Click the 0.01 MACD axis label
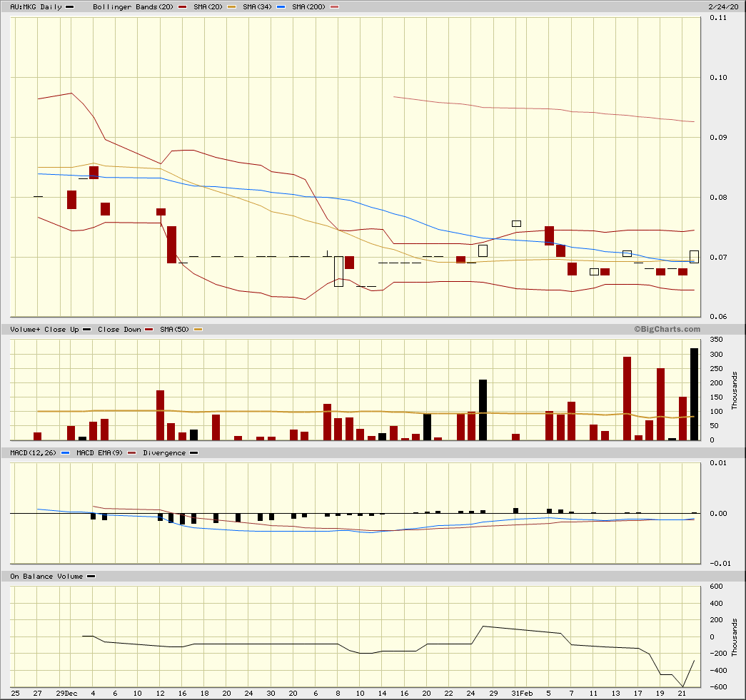 [x=718, y=462]
